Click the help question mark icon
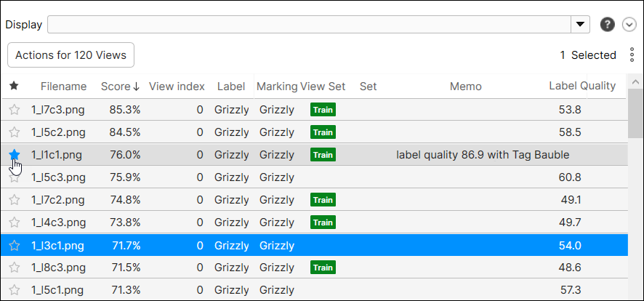 pyautogui.click(x=607, y=25)
